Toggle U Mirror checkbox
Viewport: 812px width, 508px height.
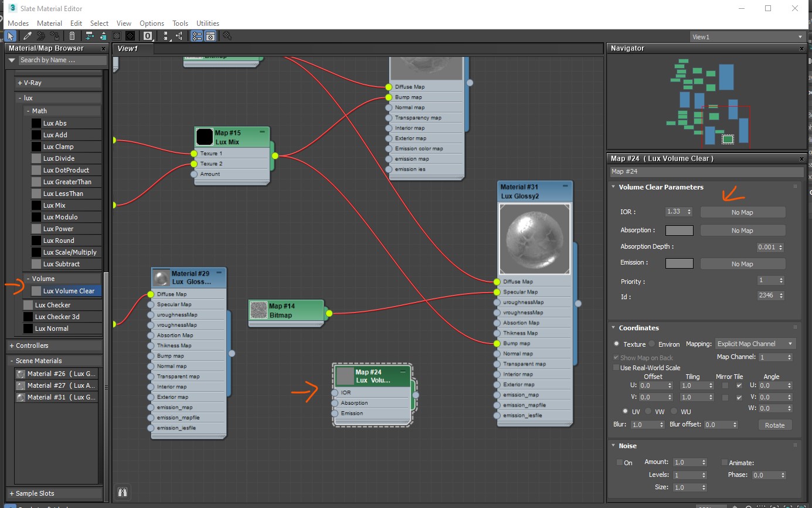click(726, 386)
